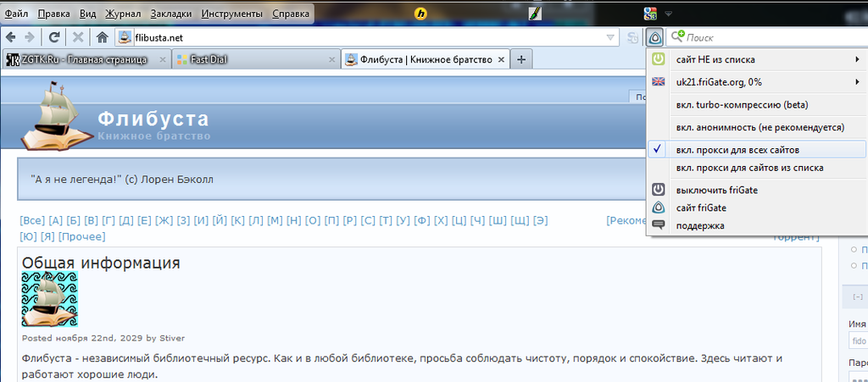Image resolution: width=868 pixels, height=382 pixels.
Task: Open the [А] letter link
Action: [56, 220]
